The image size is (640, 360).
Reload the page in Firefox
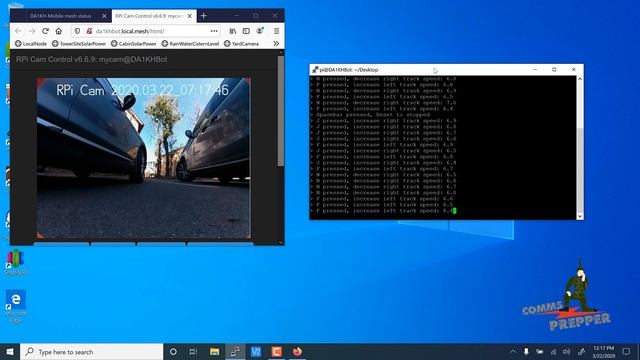coord(45,31)
